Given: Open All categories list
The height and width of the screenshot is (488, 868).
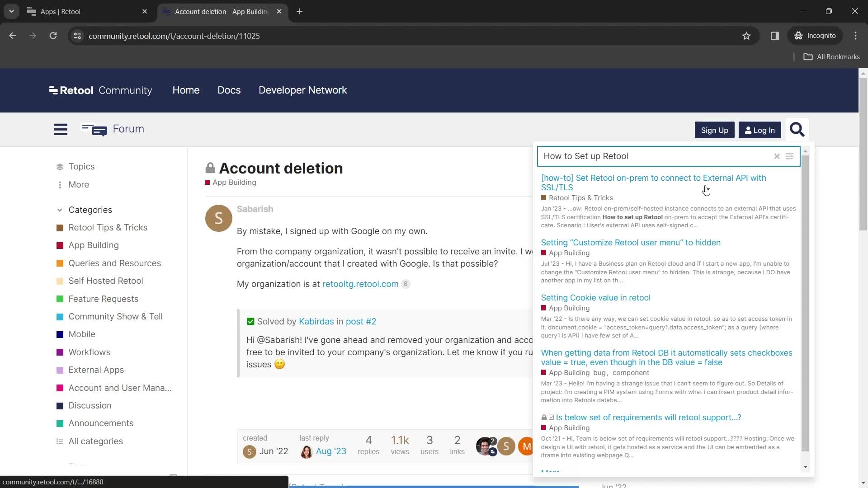Looking at the screenshot, I should 95,441.
